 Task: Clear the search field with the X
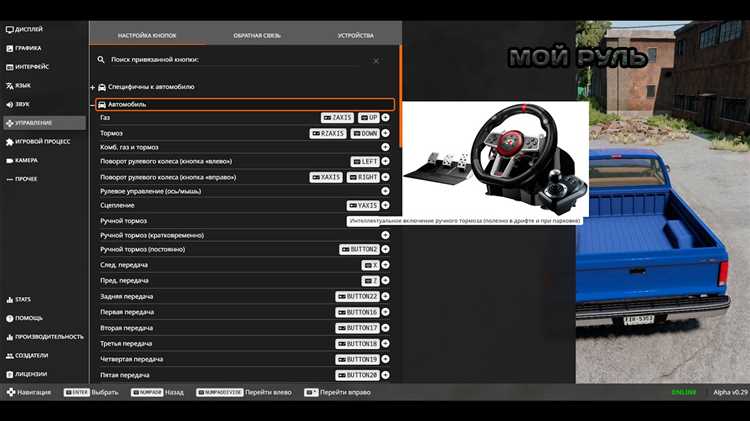click(x=376, y=61)
